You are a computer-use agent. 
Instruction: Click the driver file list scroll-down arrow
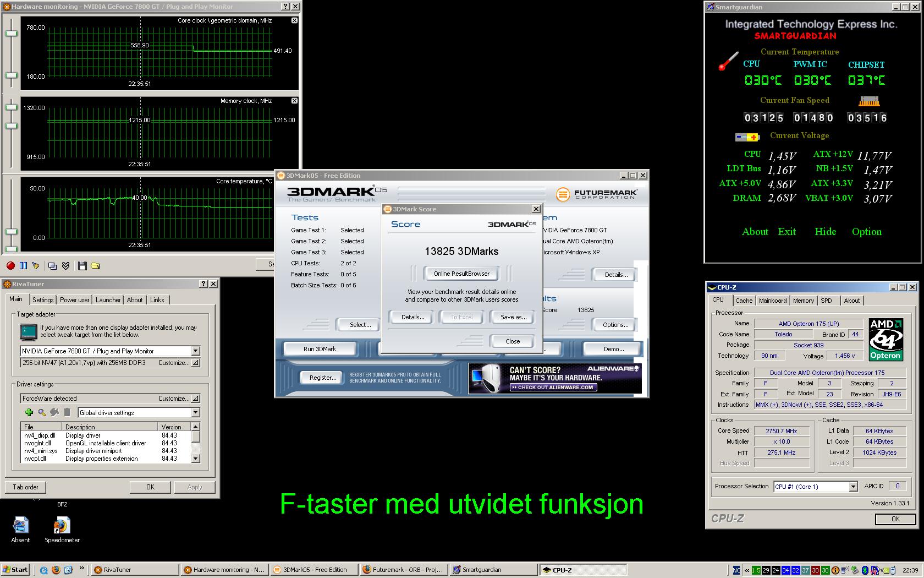[195, 459]
